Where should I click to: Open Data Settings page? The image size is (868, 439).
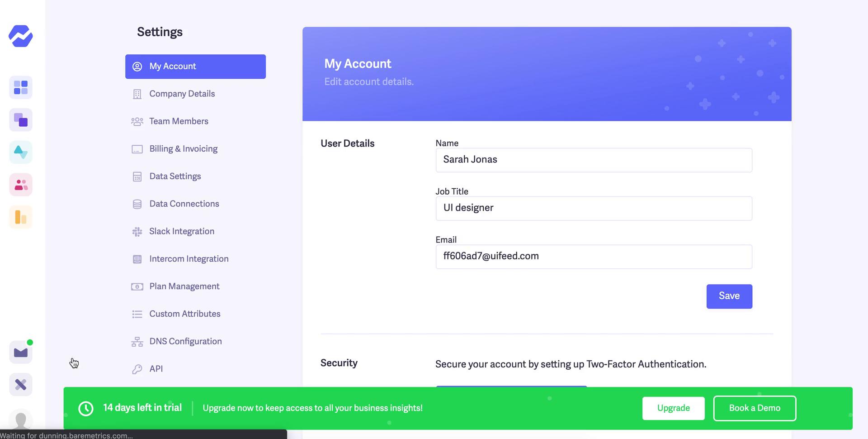click(195, 177)
